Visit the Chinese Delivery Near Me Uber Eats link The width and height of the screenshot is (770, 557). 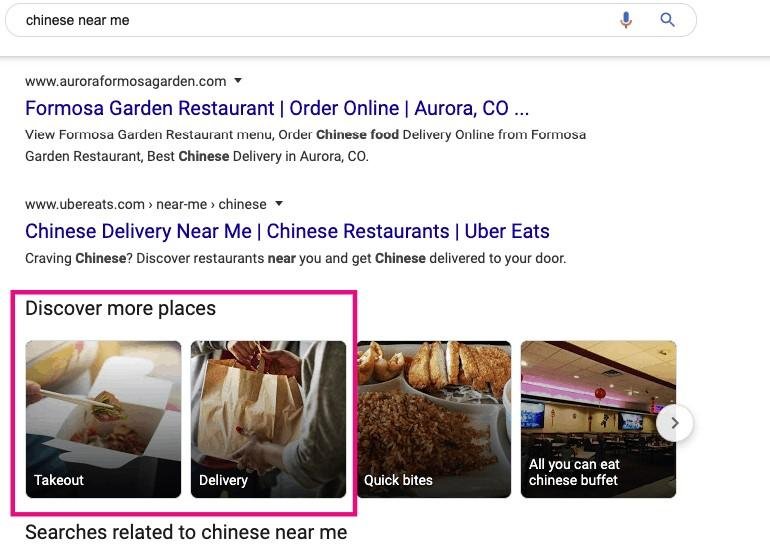click(x=287, y=231)
